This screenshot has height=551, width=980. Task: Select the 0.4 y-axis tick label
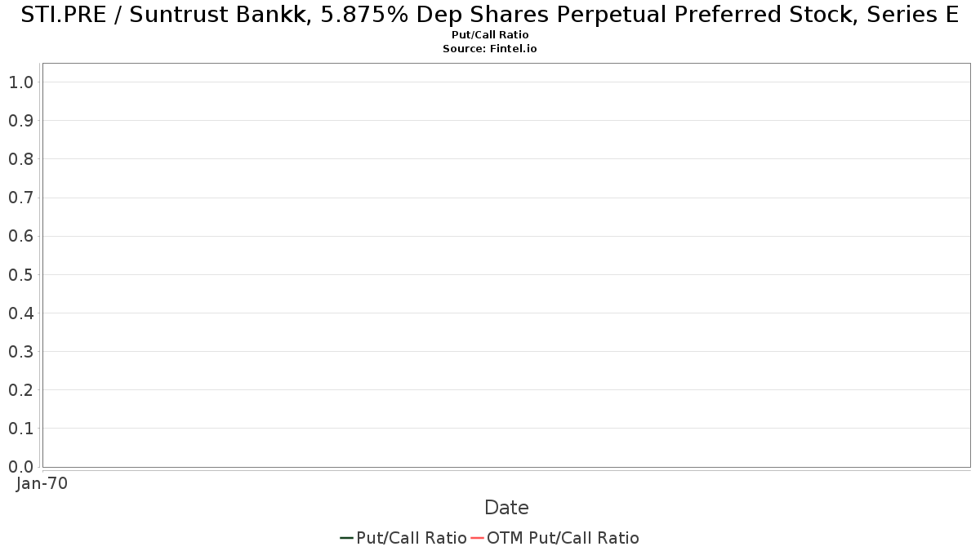(20, 313)
